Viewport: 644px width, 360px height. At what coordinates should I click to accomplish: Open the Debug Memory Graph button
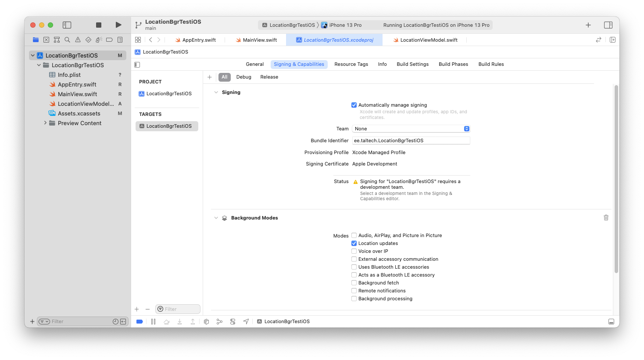coord(219,321)
